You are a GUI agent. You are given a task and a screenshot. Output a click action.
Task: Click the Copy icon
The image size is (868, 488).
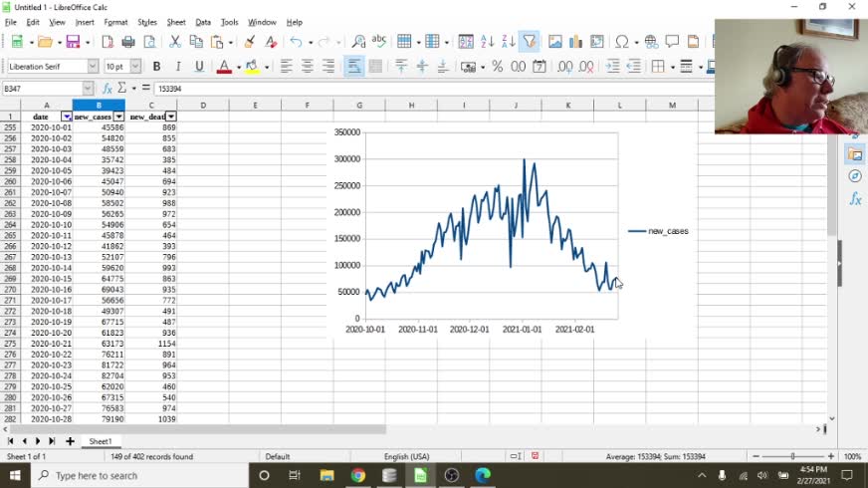[196, 42]
